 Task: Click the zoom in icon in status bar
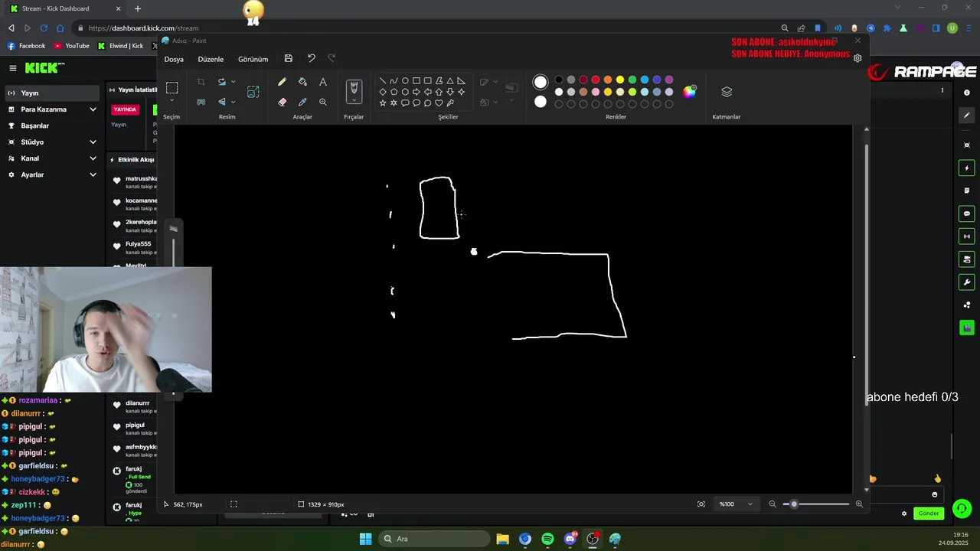click(859, 504)
